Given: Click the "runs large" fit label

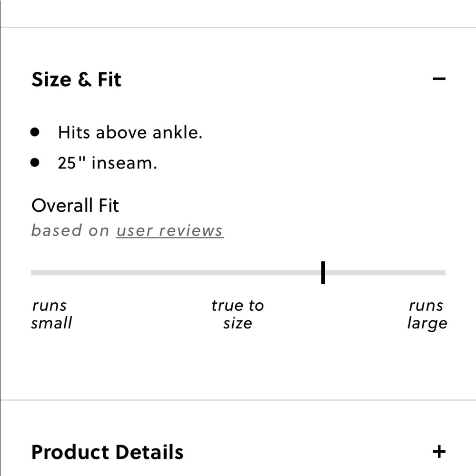Looking at the screenshot, I should coord(427,314).
